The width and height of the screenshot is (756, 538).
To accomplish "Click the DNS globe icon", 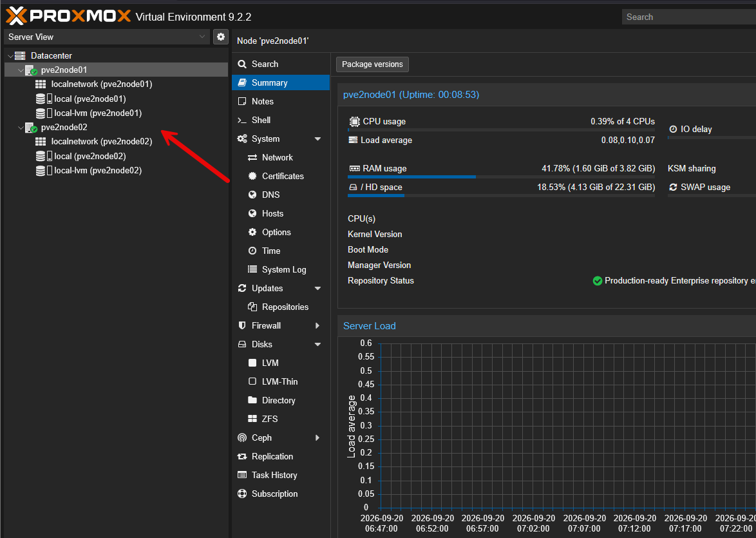I will coord(252,195).
